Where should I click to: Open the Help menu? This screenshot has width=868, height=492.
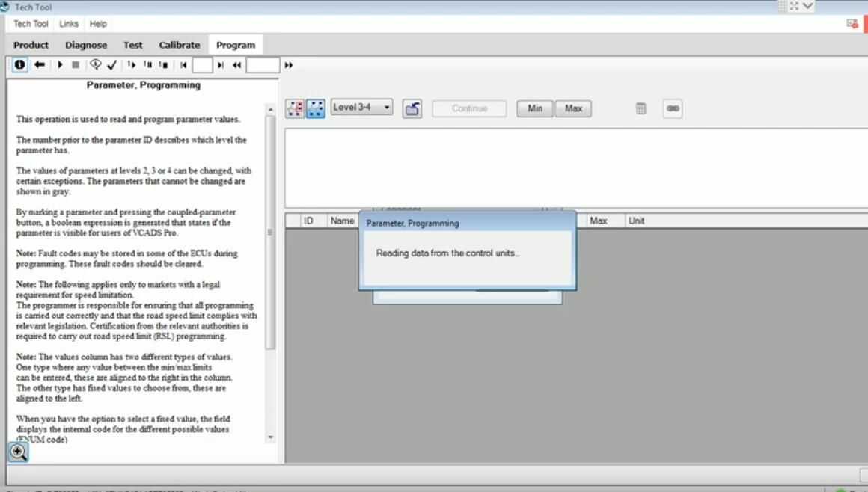click(x=98, y=24)
